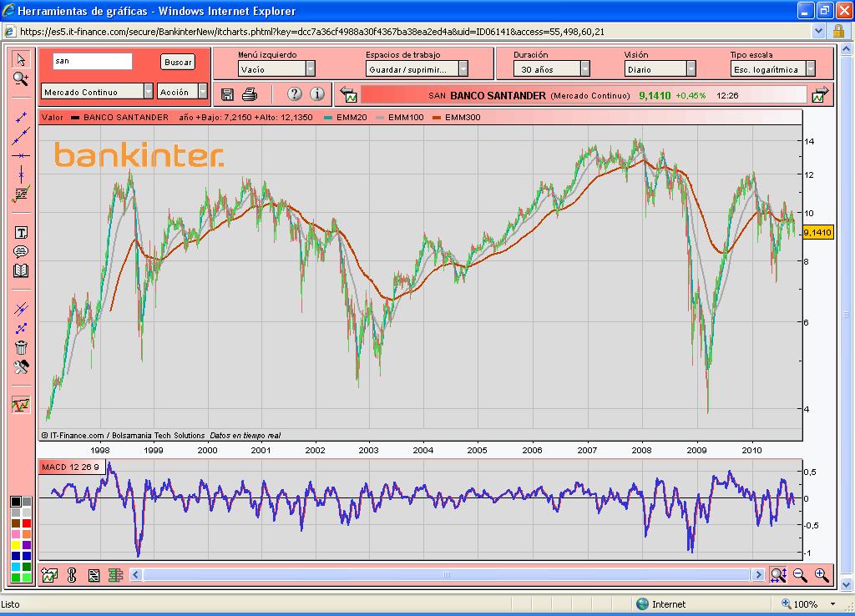
Task: Click the Buscar button
Action: pyautogui.click(x=178, y=62)
